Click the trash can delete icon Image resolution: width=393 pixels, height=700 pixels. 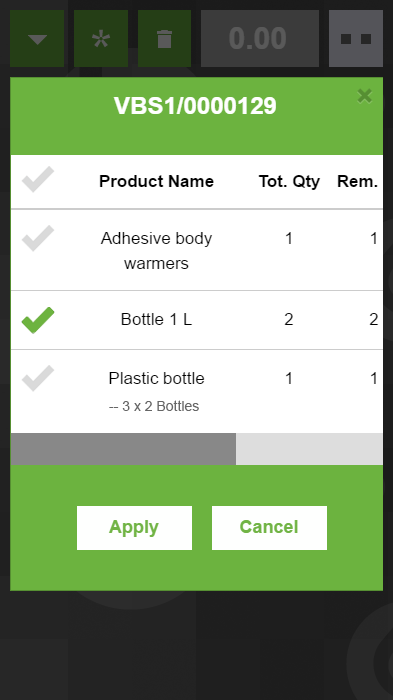164,38
